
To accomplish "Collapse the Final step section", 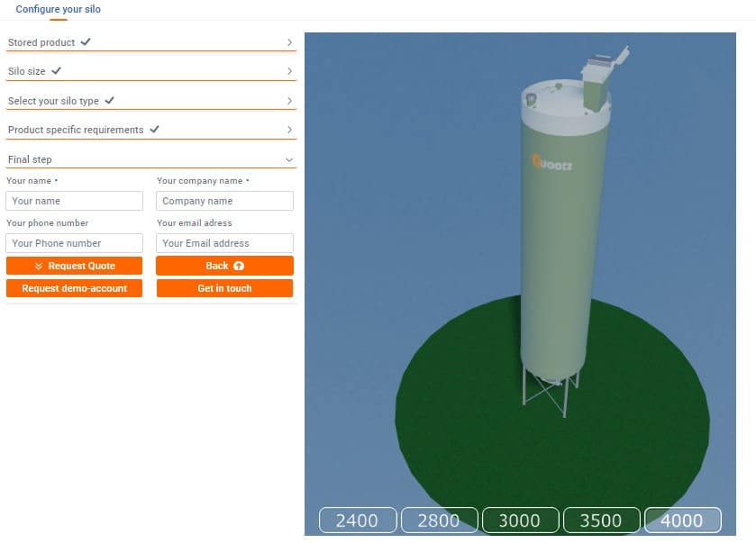I will [x=149, y=158].
